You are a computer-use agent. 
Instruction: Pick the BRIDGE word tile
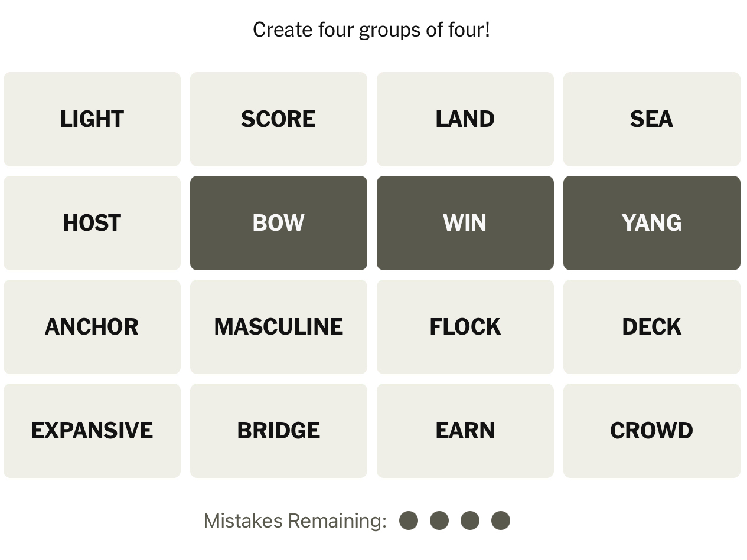click(x=278, y=431)
